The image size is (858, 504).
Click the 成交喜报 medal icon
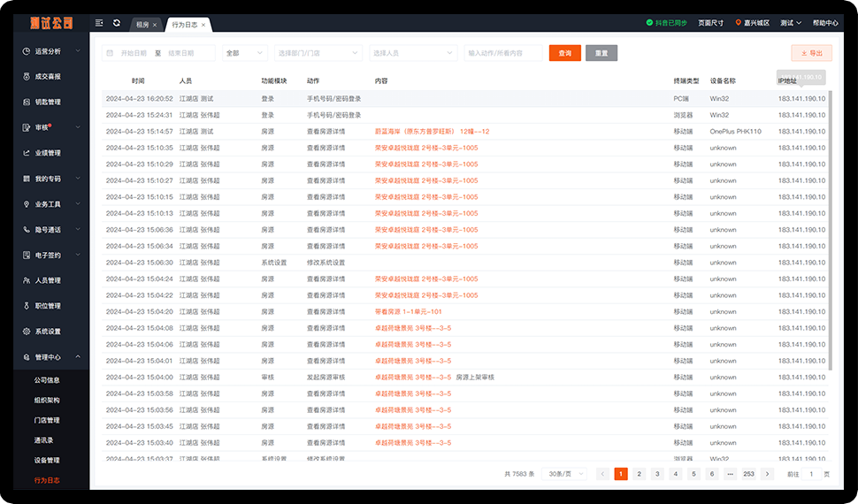tap(27, 77)
